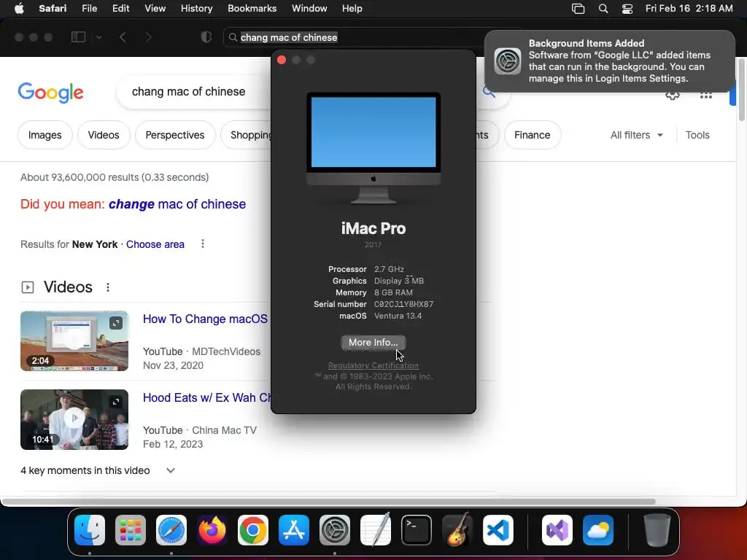The width and height of the screenshot is (747, 560).
Task: Open GarageBand from the Dock
Action: [x=457, y=530]
